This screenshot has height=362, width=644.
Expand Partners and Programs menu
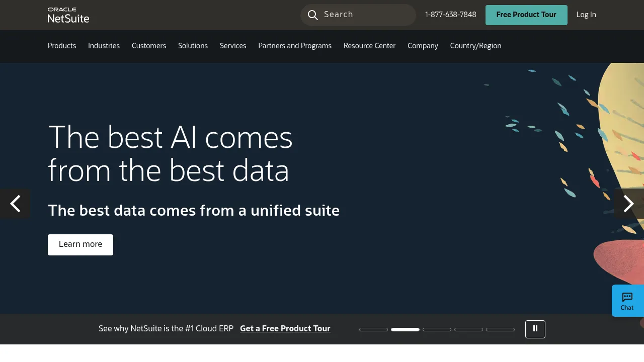click(x=295, y=46)
